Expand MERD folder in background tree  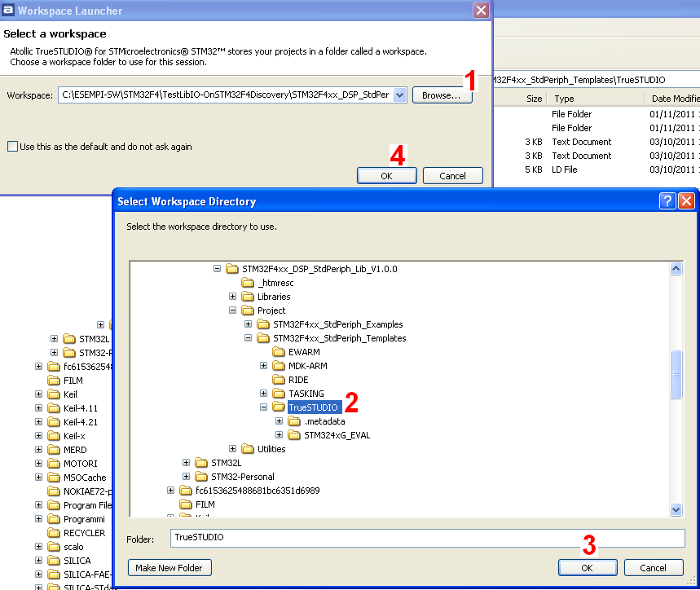coord(39,449)
